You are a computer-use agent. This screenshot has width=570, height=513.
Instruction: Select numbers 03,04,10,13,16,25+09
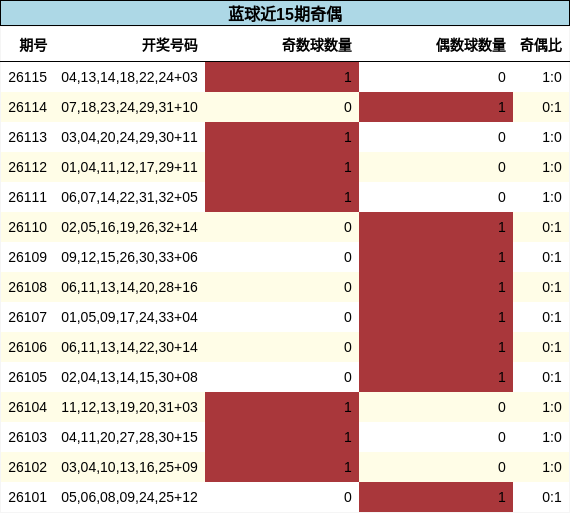[129, 467]
